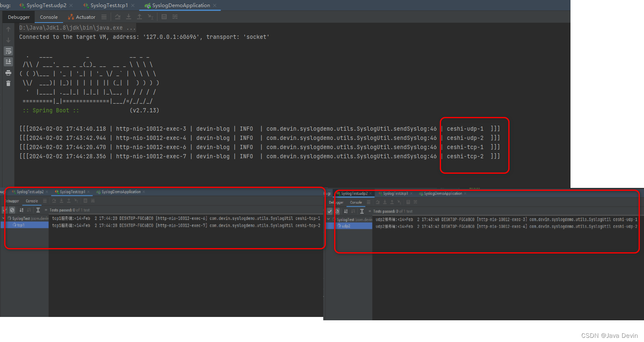Click the settings grid icon in console toolbar
The image size is (644, 342).
pyautogui.click(x=164, y=17)
